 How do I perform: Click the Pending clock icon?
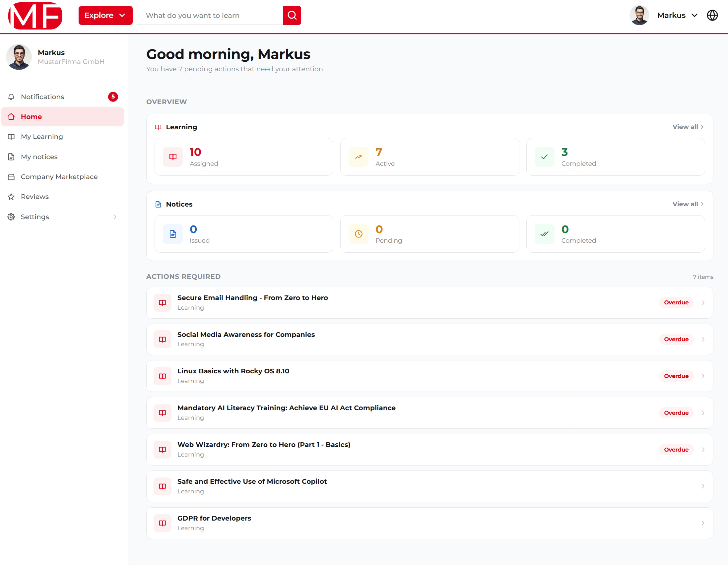pos(358,234)
